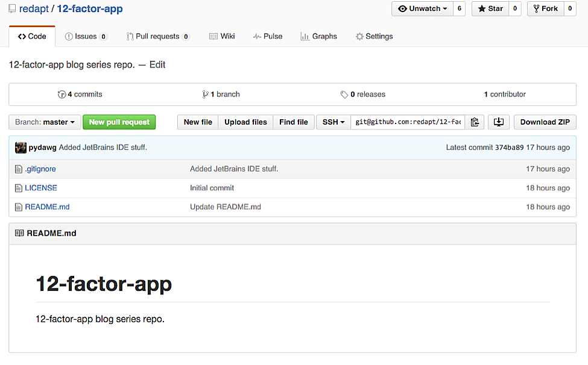The image size is (588, 365).
Task: Click .gitignore row's 17 hours ago timestamp
Action: pos(548,169)
